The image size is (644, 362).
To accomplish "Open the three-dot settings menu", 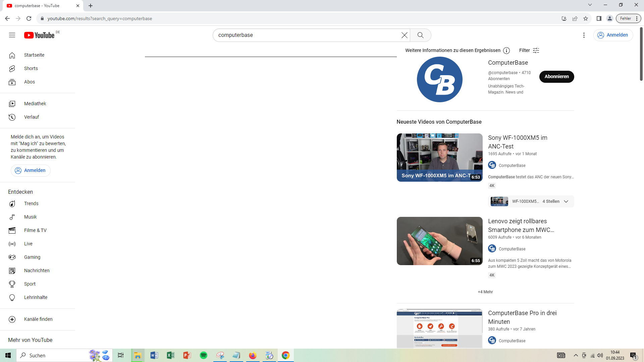I will tap(584, 35).
